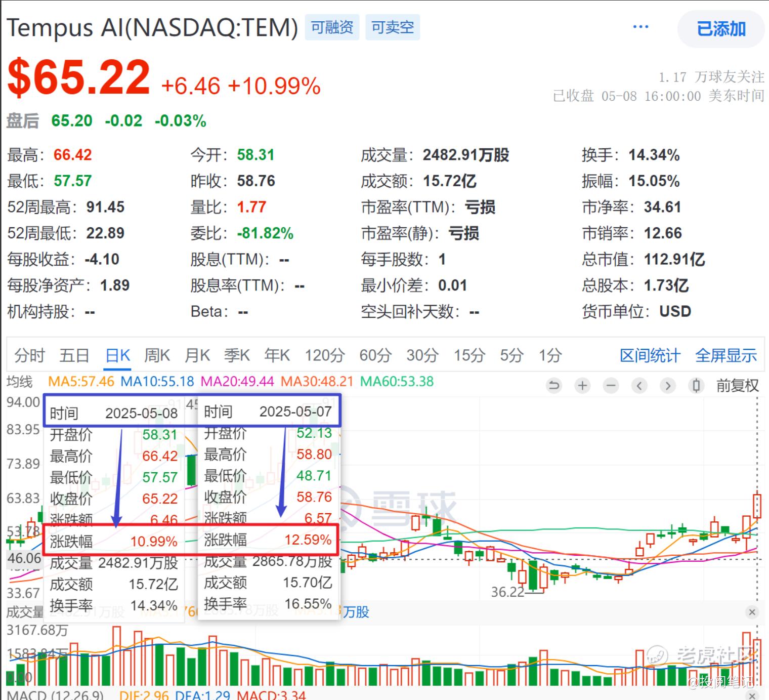Click the 最小价差 value 0.01
769x700 pixels.
pyautogui.click(x=452, y=285)
